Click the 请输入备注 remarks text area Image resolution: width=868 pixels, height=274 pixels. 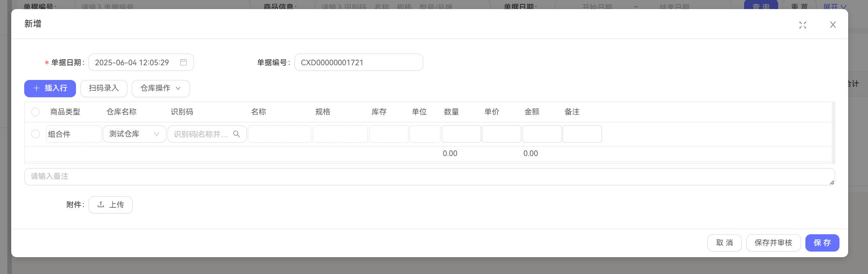click(429, 176)
